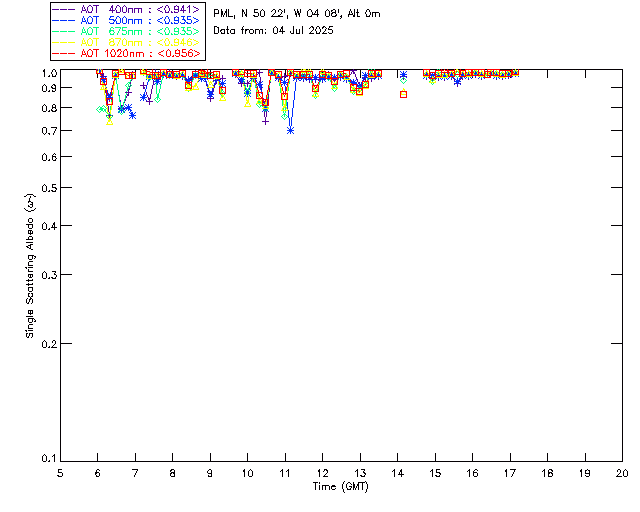Click the Time (GMT) x-axis label
This screenshot has width=640, height=512.
[x=341, y=486]
